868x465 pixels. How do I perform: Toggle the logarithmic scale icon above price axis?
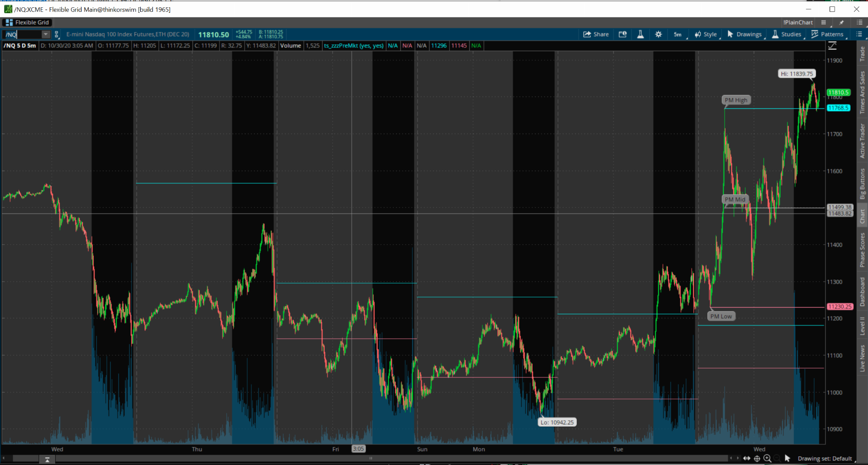tap(832, 46)
